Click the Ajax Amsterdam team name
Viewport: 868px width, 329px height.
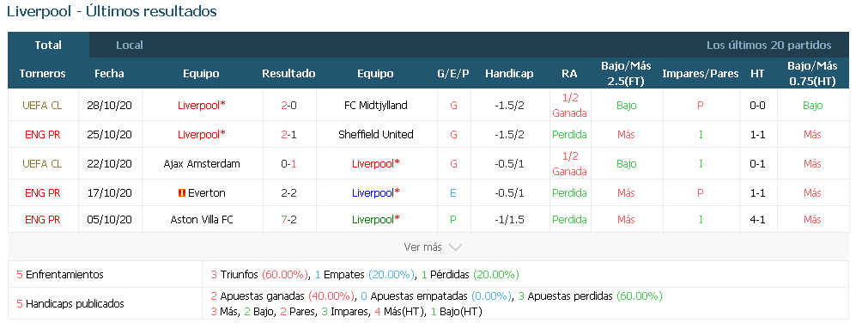pyautogui.click(x=202, y=164)
